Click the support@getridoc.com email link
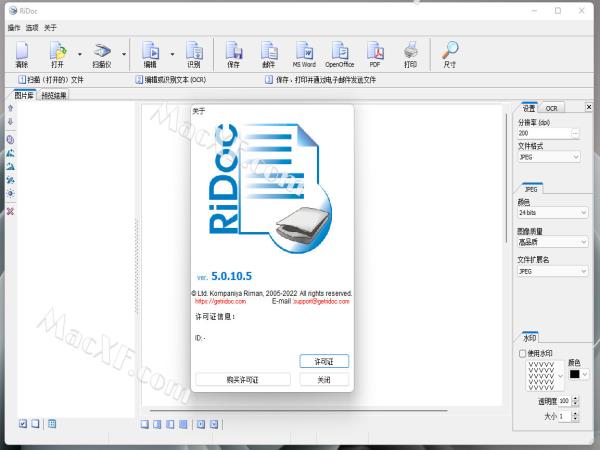 click(x=321, y=302)
